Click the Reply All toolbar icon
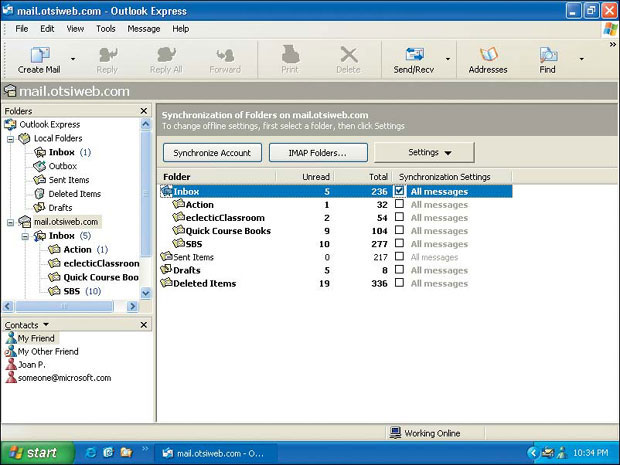620x465 pixels. 166,55
